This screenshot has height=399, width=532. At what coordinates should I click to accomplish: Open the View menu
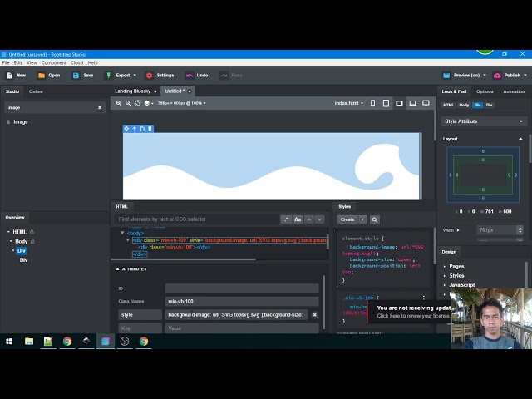32,63
